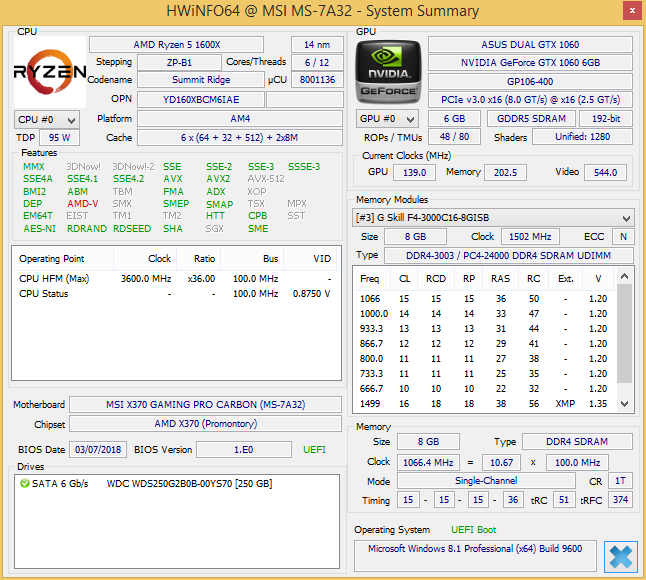Click the CPU cache description field

click(x=240, y=138)
